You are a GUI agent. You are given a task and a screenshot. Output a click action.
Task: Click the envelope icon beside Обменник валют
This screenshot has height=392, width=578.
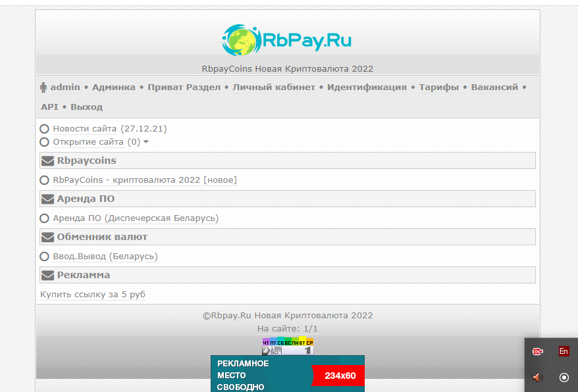tap(47, 237)
